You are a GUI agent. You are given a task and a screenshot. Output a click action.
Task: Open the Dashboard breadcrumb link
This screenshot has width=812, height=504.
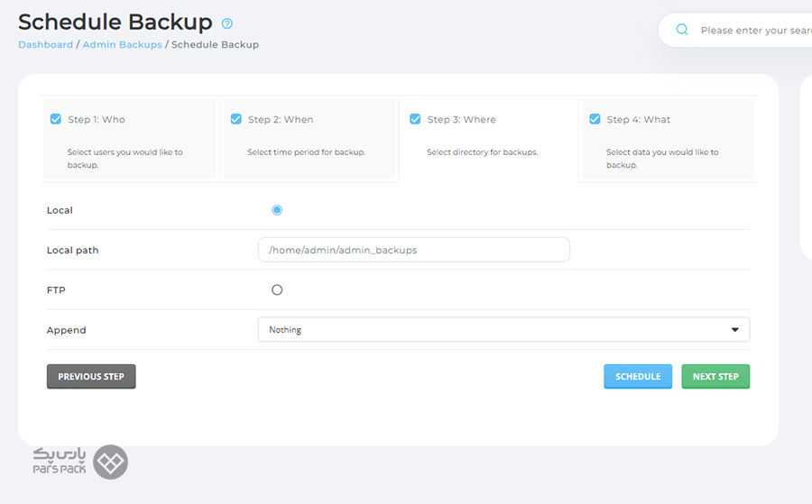tap(46, 44)
